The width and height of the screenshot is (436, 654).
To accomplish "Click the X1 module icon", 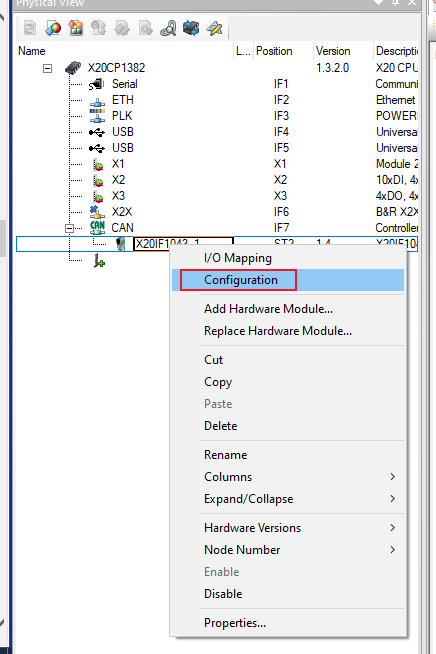I will (x=98, y=164).
